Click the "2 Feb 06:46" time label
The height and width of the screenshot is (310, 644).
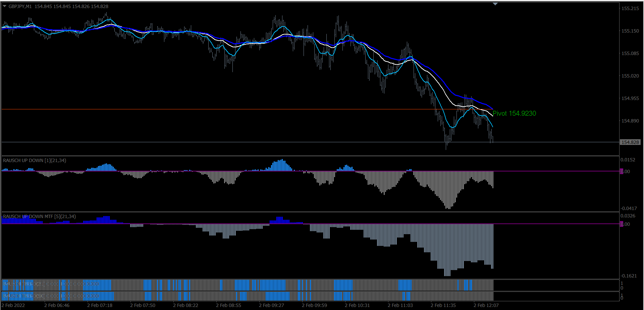click(57, 305)
